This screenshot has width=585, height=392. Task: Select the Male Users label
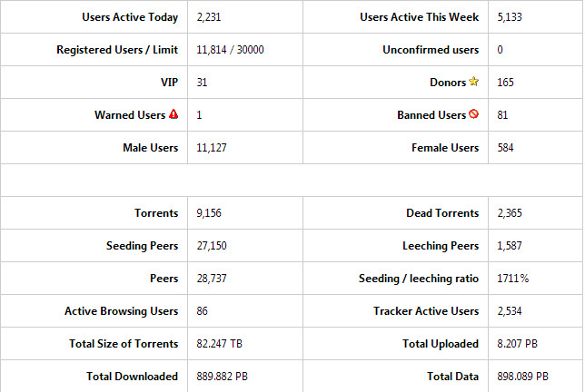(x=151, y=148)
